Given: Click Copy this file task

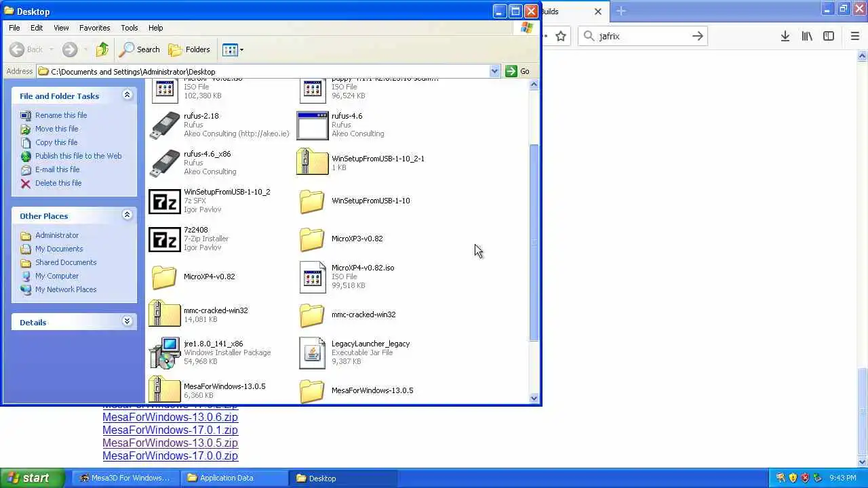Looking at the screenshot, I should click(56, 142).
